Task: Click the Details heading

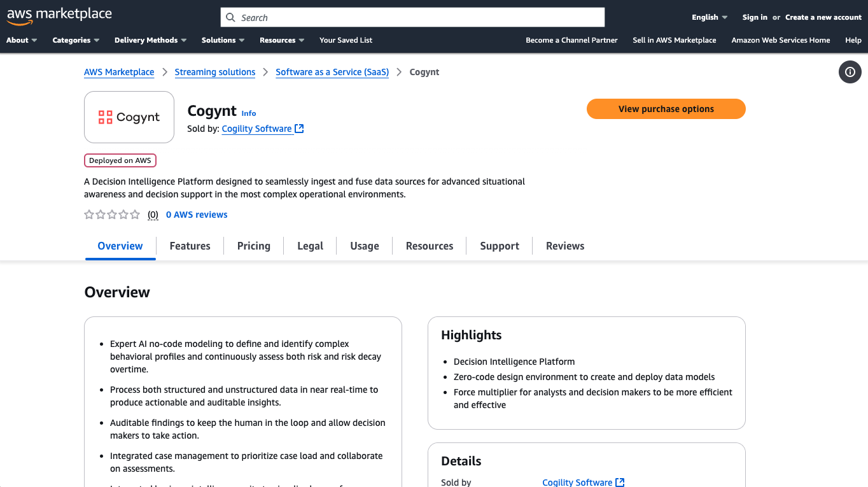Action: [461, 461]
